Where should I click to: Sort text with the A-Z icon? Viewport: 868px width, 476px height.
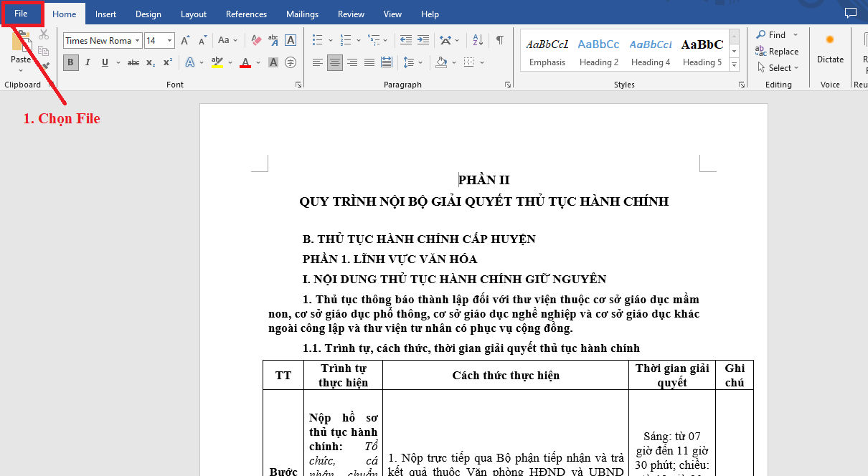click(x=479, y=40)
